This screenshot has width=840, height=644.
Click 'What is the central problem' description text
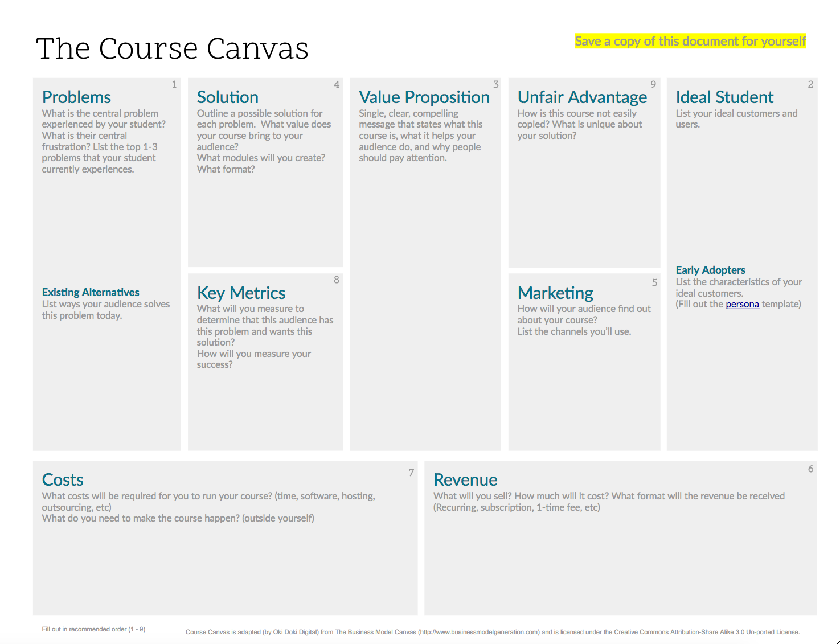(104, 141)
